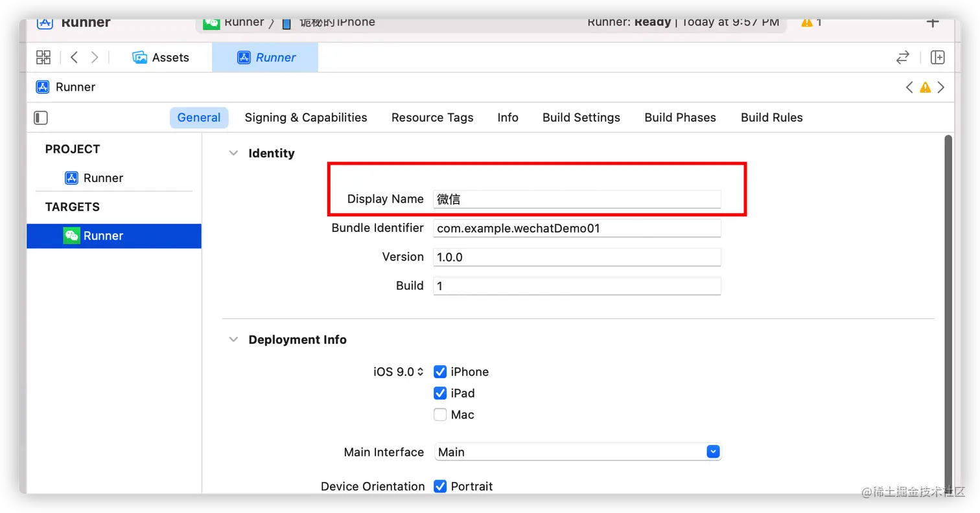The width and height of the screenshot is (980, 513).
Task: Select the Runner project in sidebar
Action: tap(94, 178)
